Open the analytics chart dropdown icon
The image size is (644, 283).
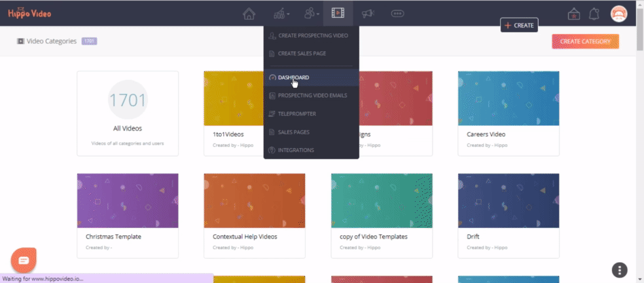point(281,14)
